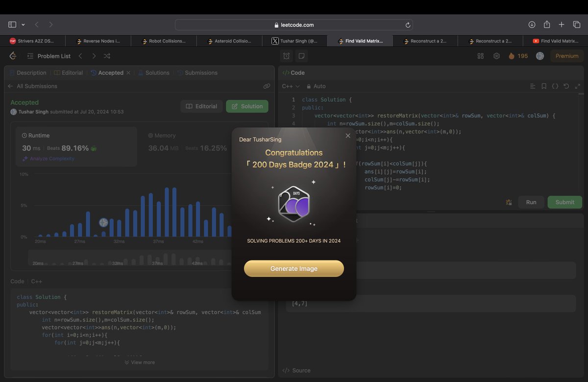
Task: Open the layout grid icon
Action: coord(481,56)
